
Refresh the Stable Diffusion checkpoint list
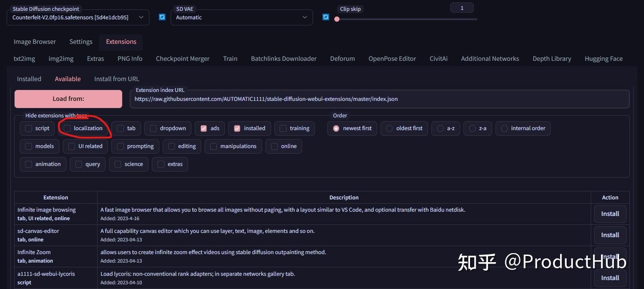162,17
